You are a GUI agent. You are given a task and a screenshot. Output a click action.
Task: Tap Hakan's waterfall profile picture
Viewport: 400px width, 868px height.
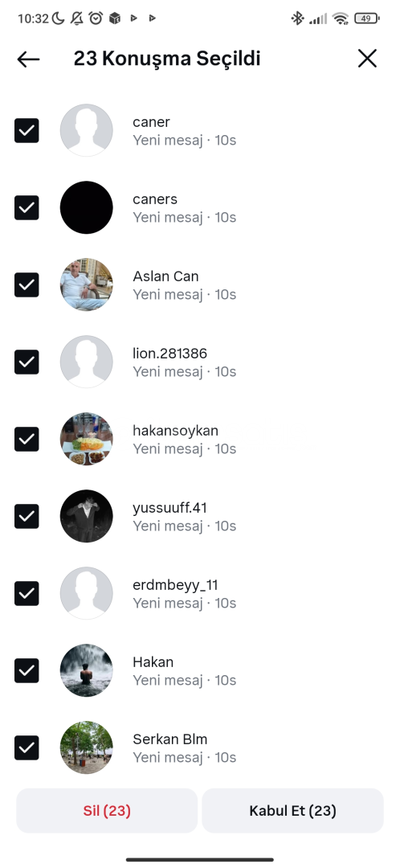[x=86, y=670]
